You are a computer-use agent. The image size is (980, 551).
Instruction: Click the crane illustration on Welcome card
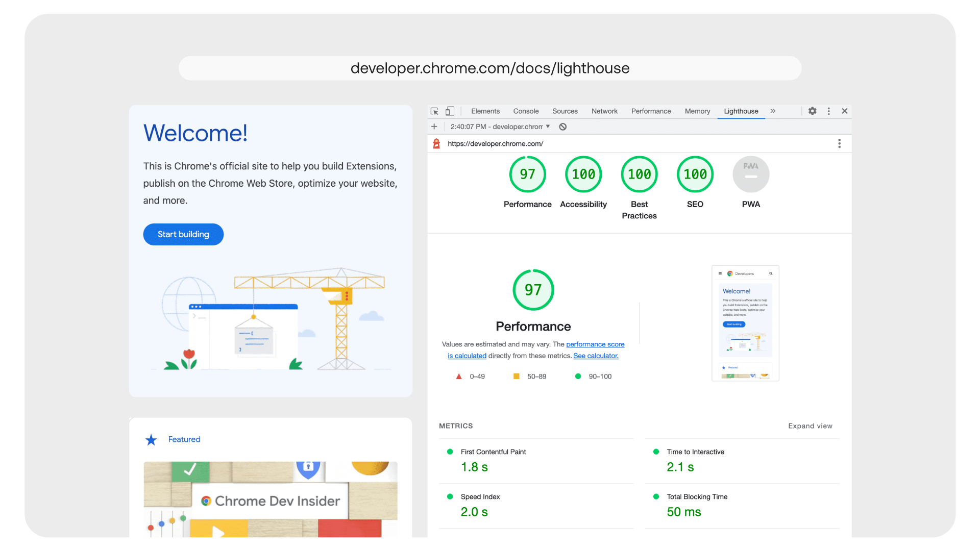(273, 319)
